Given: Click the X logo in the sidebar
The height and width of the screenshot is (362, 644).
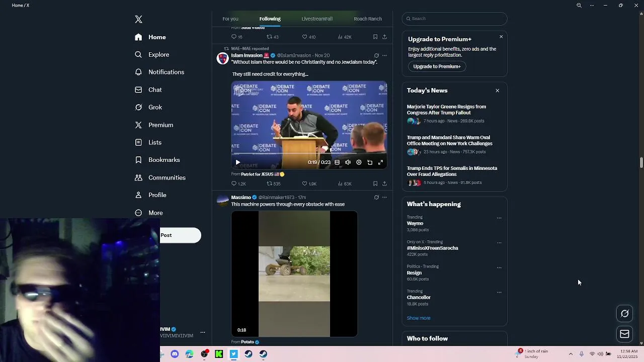Looking at the screenshot, I should click(x=139, y=20).
